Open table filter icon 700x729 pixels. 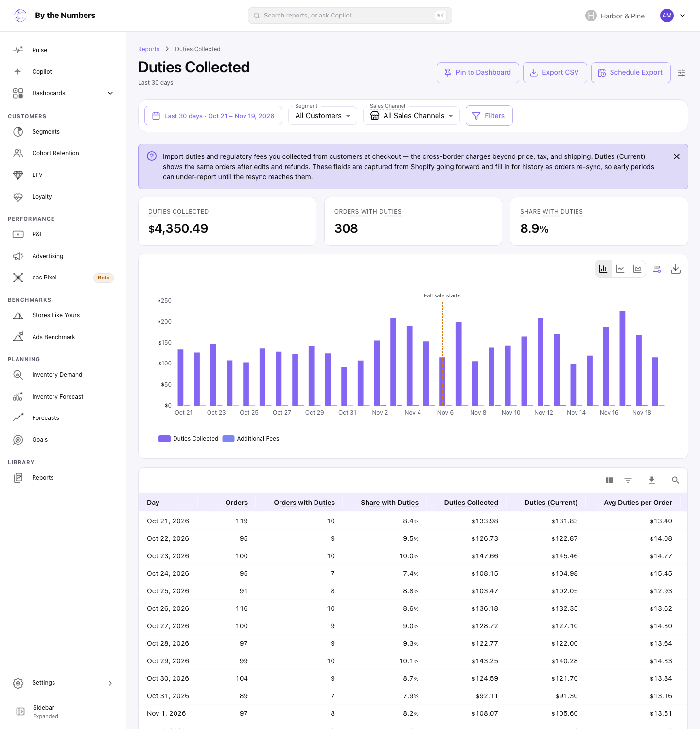pos(628,480)
